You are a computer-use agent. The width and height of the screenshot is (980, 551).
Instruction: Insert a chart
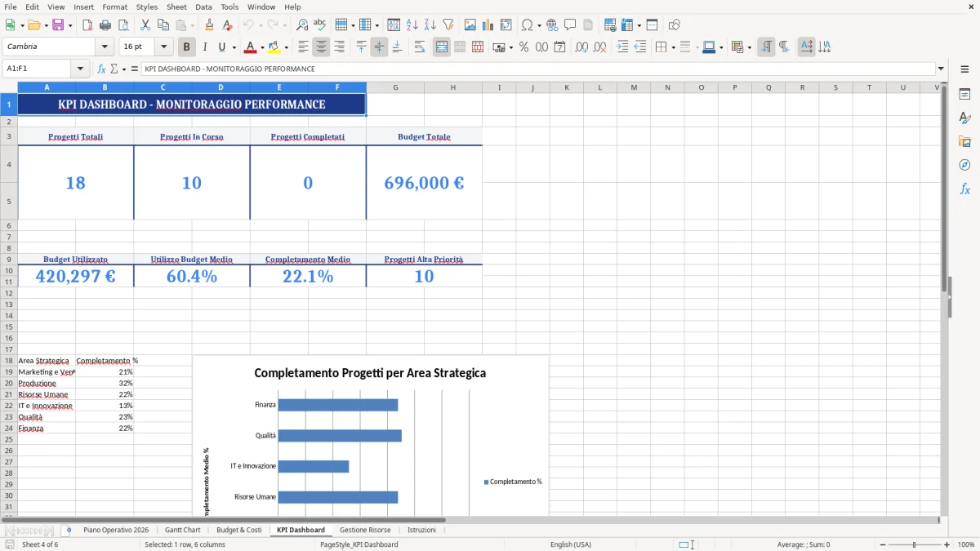pos(488,25)
